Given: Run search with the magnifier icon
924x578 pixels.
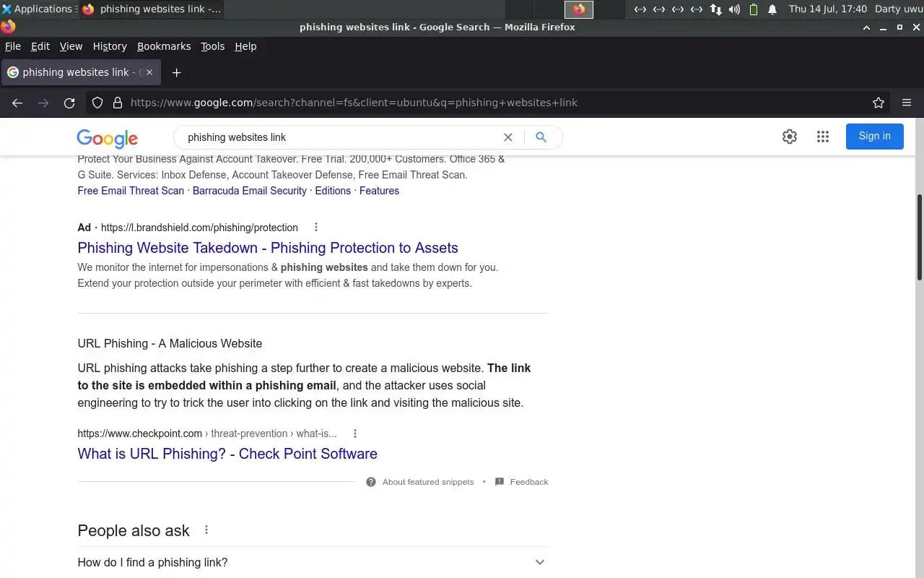Looking at the screenshot, I should [541, 137].
